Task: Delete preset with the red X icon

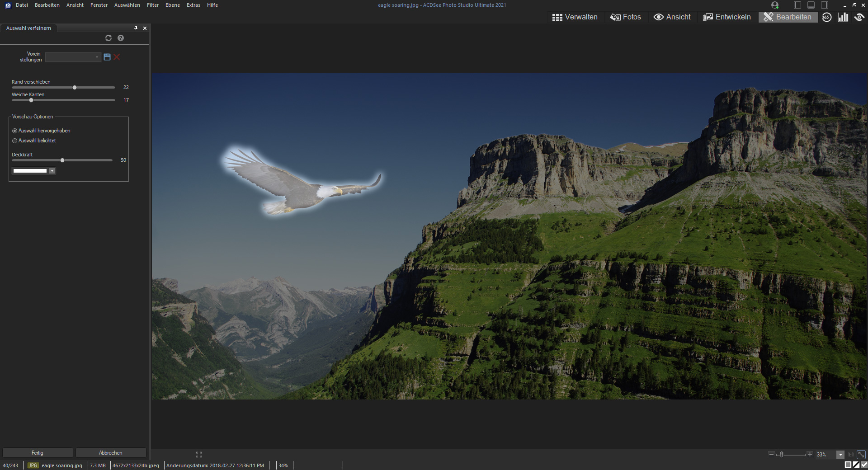Action: coord(117,57)
